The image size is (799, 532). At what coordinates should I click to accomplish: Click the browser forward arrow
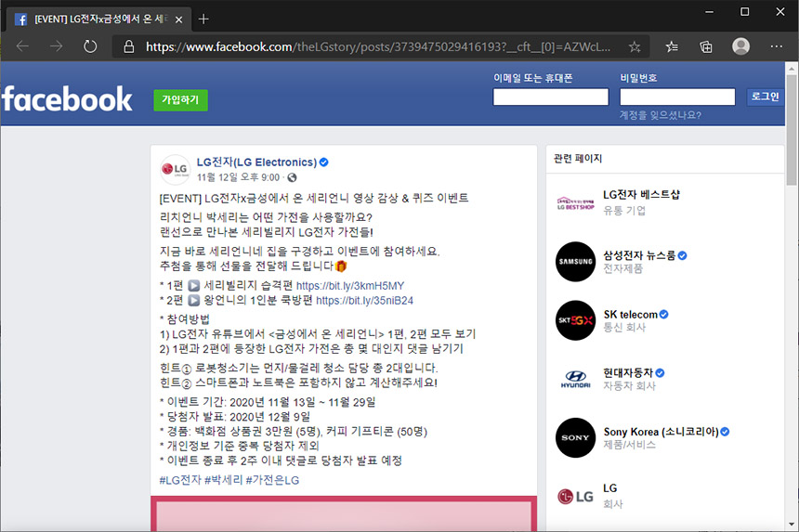[x=56, y=46]
